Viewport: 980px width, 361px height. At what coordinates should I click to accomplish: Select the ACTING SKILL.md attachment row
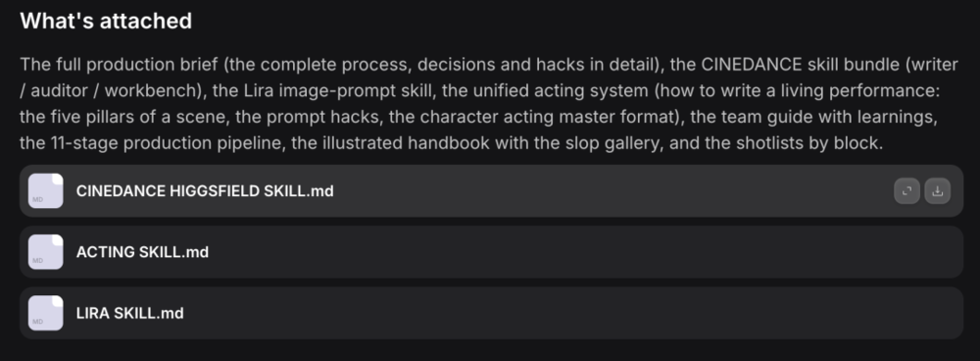(491, 252)
